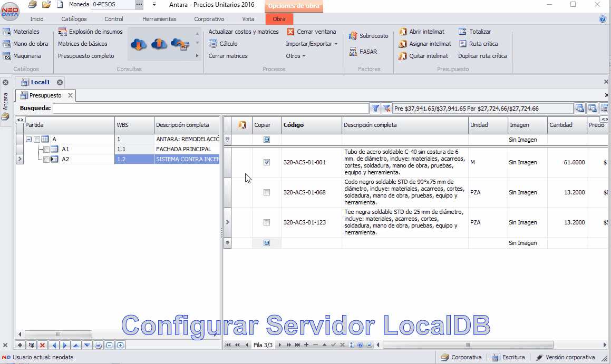Check Copiar for 320-ACS-01-068
Viewport: 611px width, 364px height.
pyautogui.click(x=267, y=192)
